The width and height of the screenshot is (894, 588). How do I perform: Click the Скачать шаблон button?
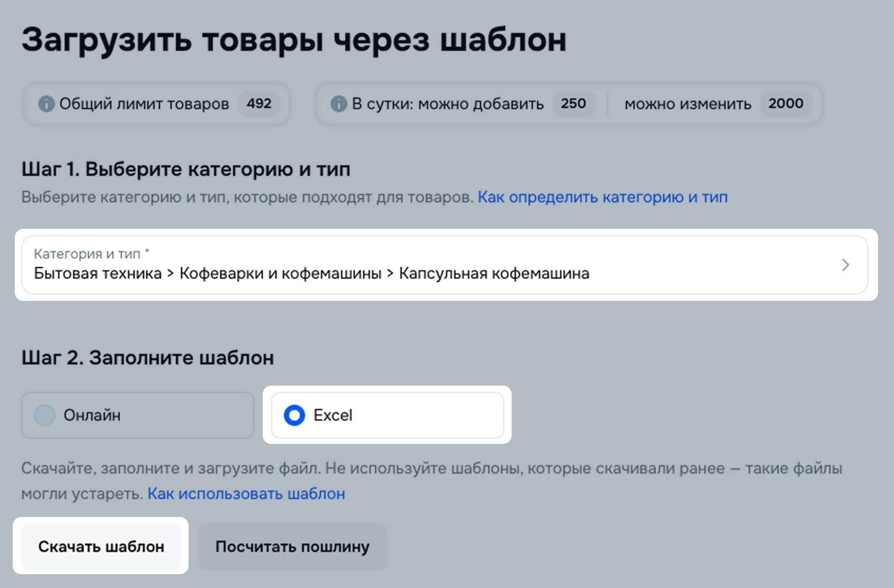101,547
